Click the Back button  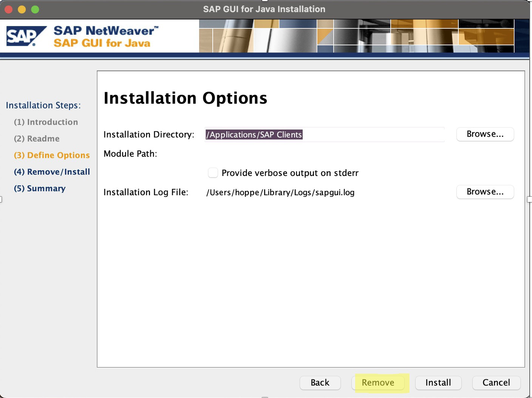click(320, 383)
